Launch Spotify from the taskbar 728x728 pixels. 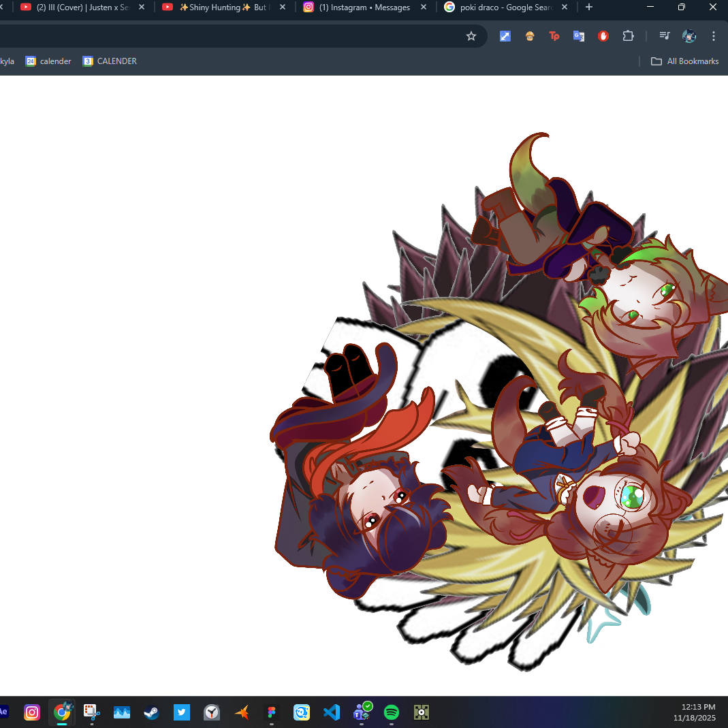[x=392, y=712]
